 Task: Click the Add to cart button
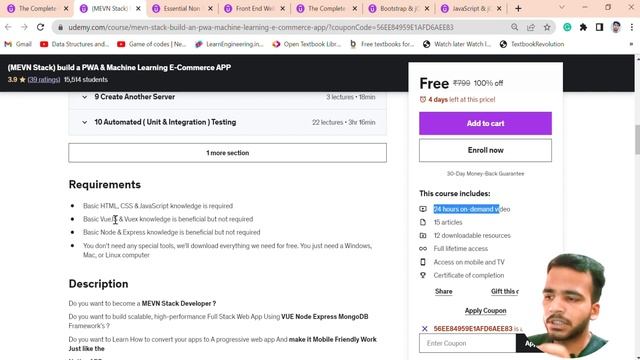(x=485, y=123)
